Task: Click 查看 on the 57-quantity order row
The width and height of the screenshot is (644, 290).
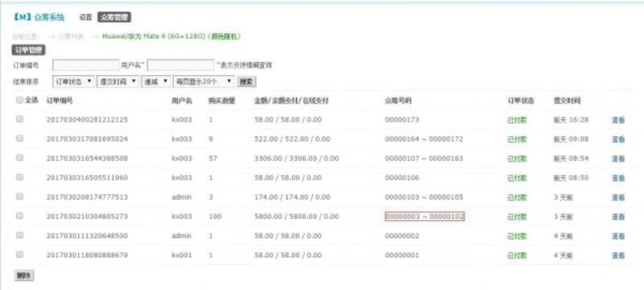Action: (x=618, y=159)
